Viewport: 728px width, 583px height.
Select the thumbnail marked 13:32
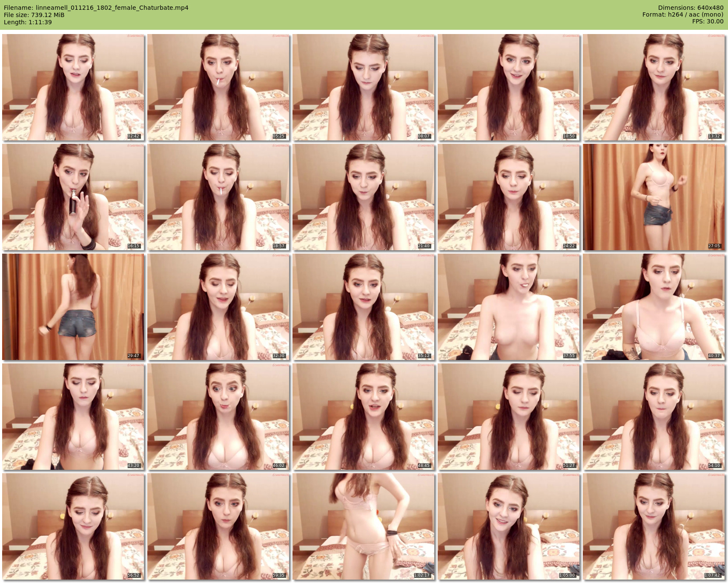pyautogui.click(x=654, y=87)
